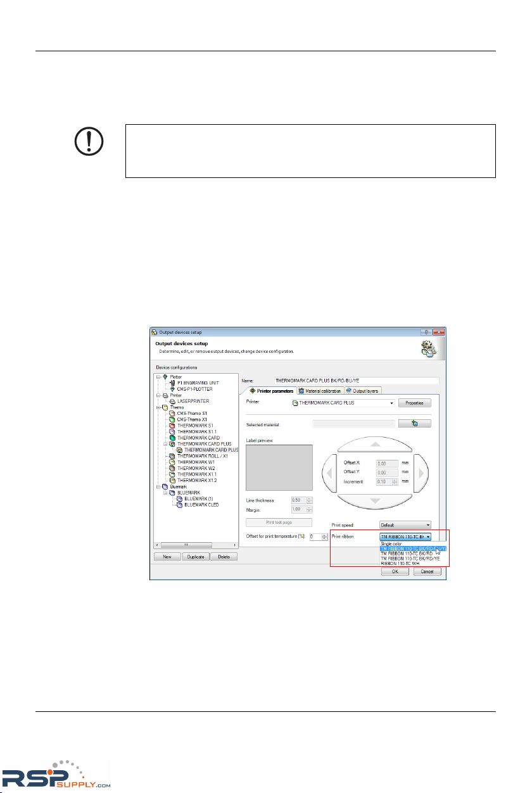Viewport: 532px width, 793px height.
Task: Select the P1 ENGRAVING UNIT device icon
Action: click(172, 383)
